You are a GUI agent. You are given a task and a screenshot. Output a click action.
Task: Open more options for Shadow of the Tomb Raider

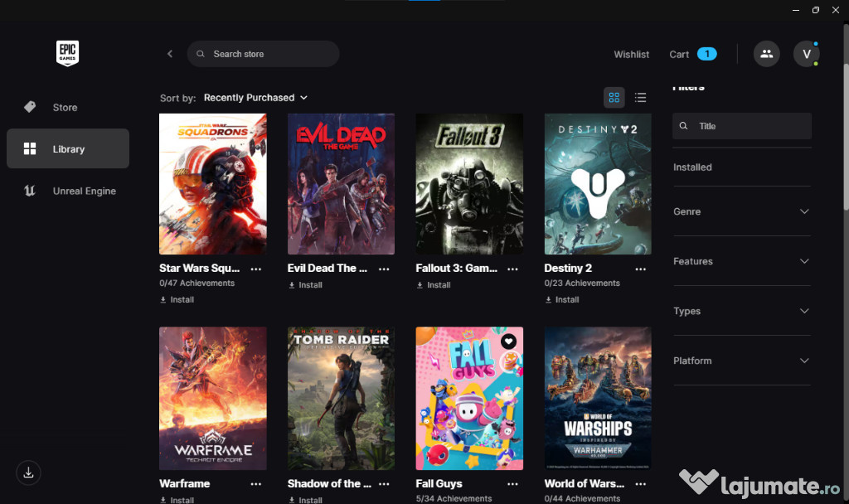pyautogui.click(x=384, y=484)
